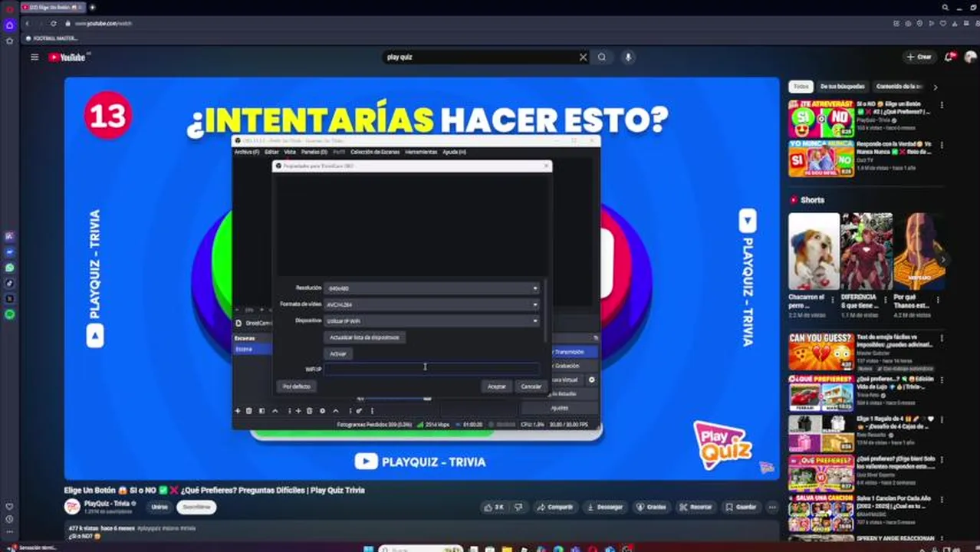Viewport: 980px width, 552px height.
Task: Open the Resolución dropdown in OBS properties
Action: pos(432,288)
